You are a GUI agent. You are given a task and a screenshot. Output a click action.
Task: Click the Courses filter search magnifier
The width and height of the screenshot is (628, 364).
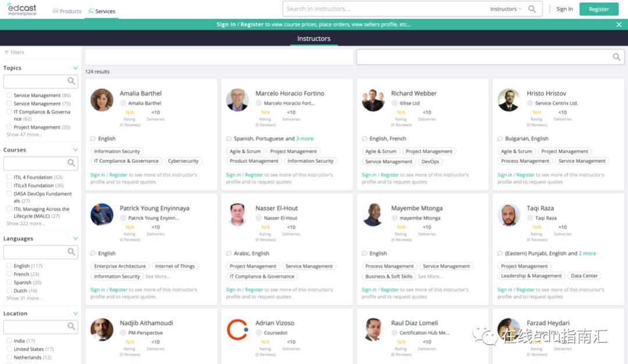pos(72,163)
